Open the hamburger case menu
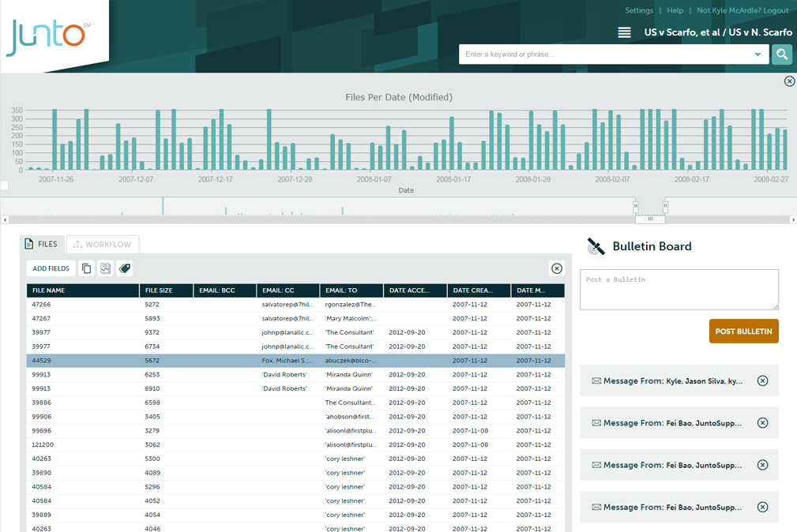This screenshot has height=532, width=797. pos(624,32)
